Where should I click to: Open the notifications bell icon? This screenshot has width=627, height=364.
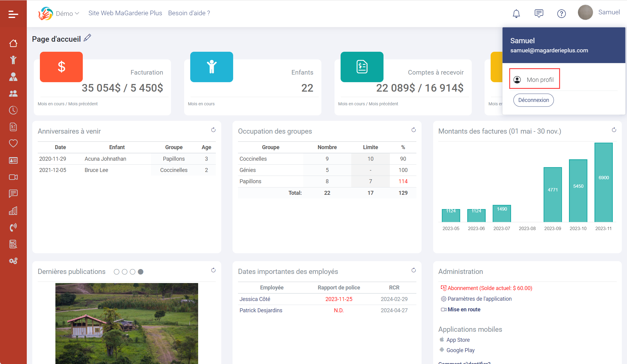pyautogui.click(x=516, y=13)
